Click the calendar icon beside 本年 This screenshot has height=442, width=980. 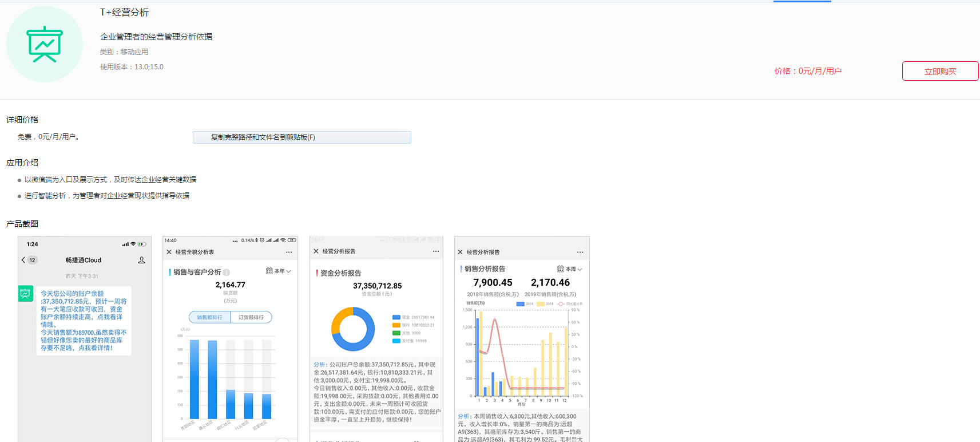pos(269,271)
